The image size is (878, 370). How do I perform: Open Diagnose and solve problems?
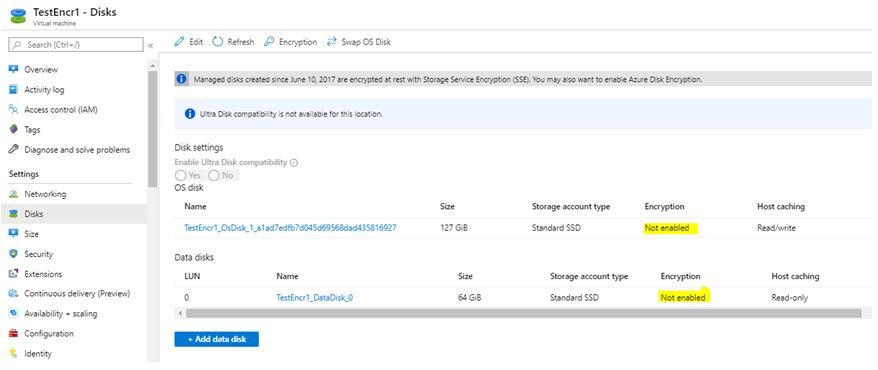point(70,150)
